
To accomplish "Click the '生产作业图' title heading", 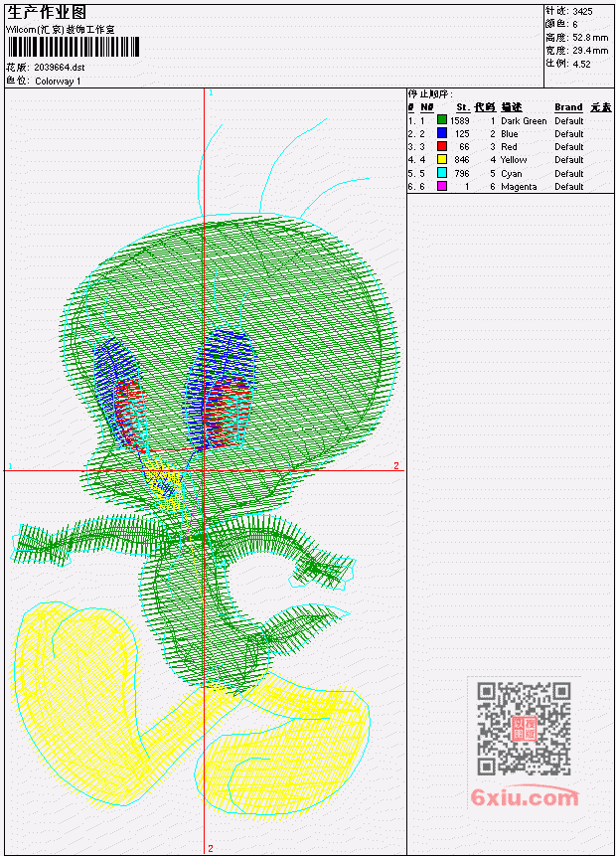I will click(x=46, y=13).
